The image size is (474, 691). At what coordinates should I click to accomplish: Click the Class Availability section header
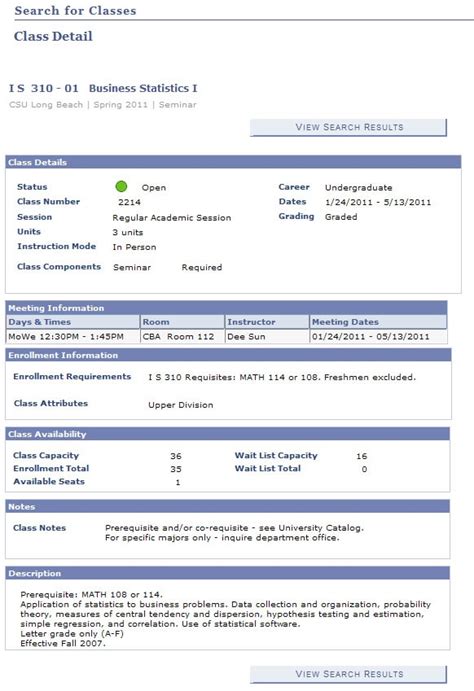point(227,434)
